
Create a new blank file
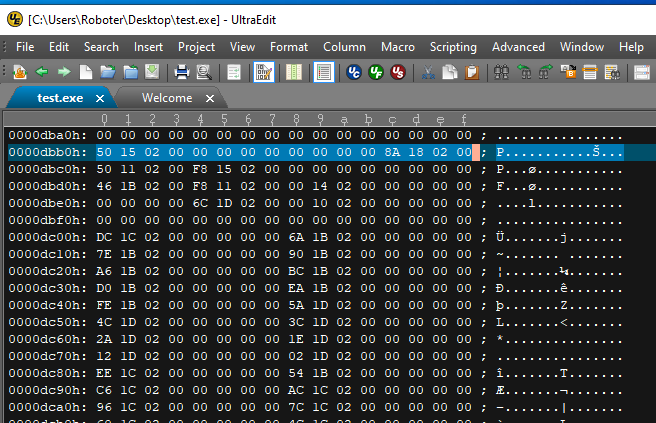tap(86, 72)
